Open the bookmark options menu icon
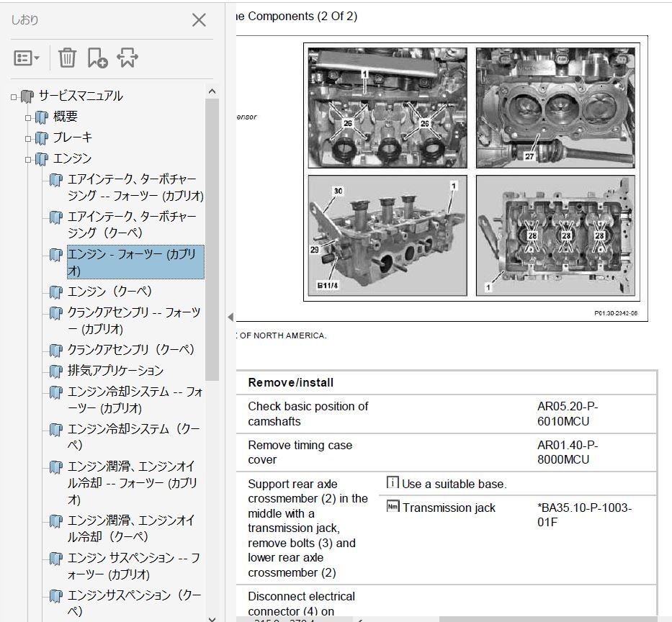 tap(26, 58)
